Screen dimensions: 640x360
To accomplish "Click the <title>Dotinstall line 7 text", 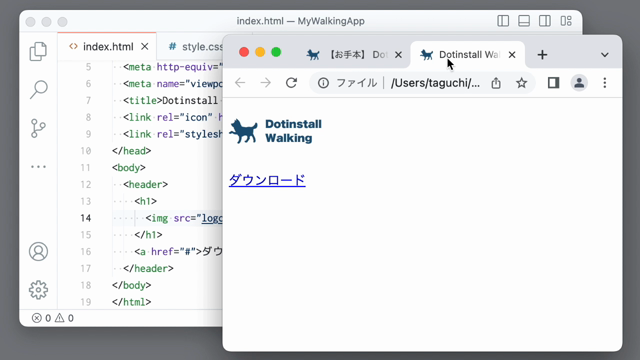I will 170,100.
